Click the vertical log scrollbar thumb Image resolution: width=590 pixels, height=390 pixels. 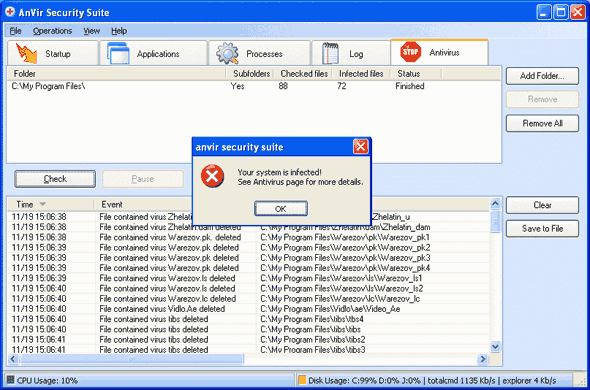click(495, 221)
